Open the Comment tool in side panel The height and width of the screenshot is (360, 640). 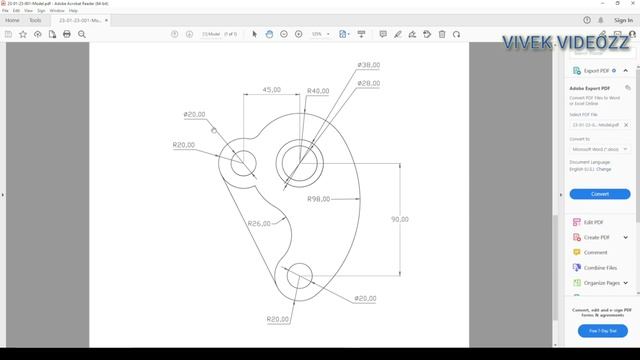coord(596,252)
